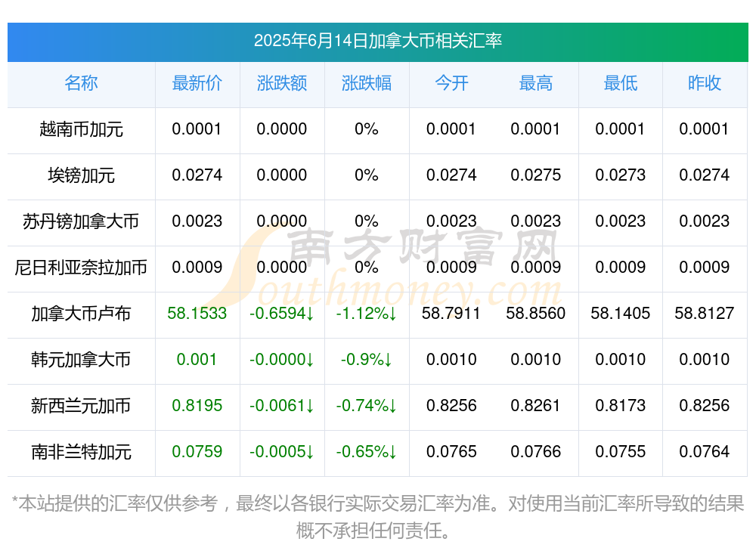Click change amount -0.0005↓

tap(281, 452)
